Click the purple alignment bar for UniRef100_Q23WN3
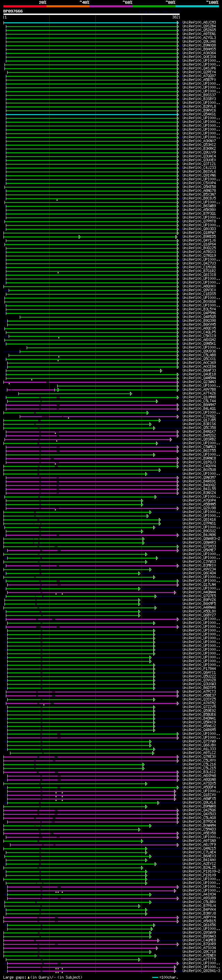The width and height of the screenshot is (222, 980). (x=91, y=382)
